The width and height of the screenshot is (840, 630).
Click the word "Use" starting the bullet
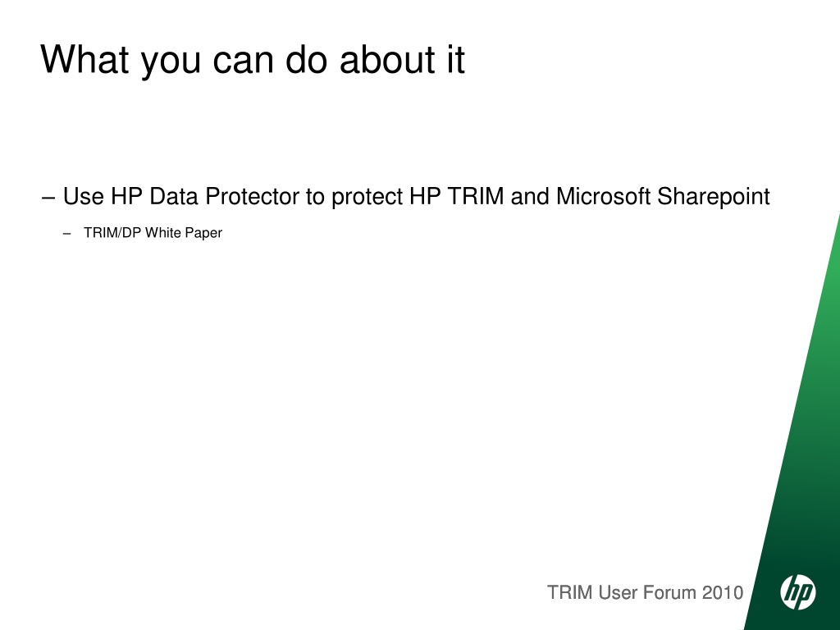(84, 196)
